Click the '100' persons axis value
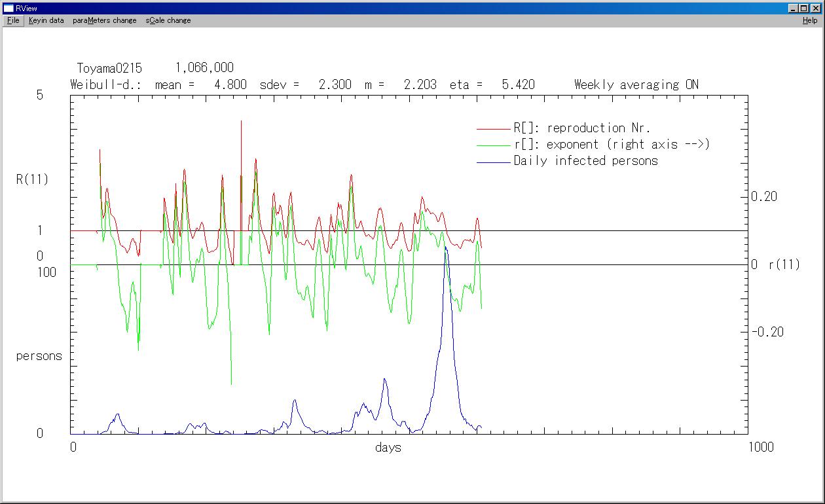Image resolution: width=825 pixels, height=504 pixels. (47, 272)
